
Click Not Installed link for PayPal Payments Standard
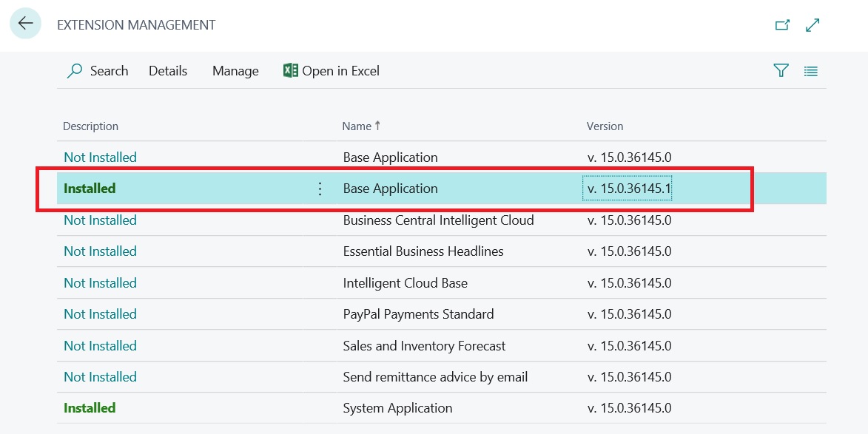[100, 314]
